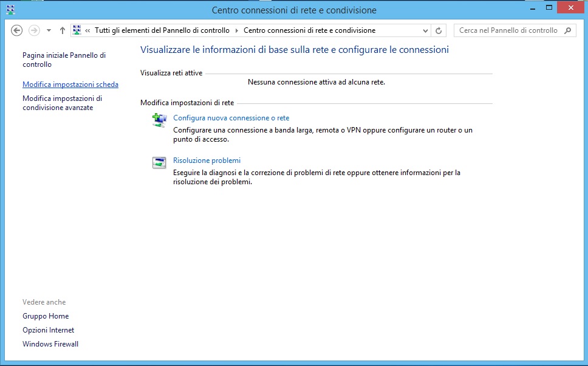Click the magnifier icon in the search box
This screenshot has width=588, height=366.
click(568, 30)
